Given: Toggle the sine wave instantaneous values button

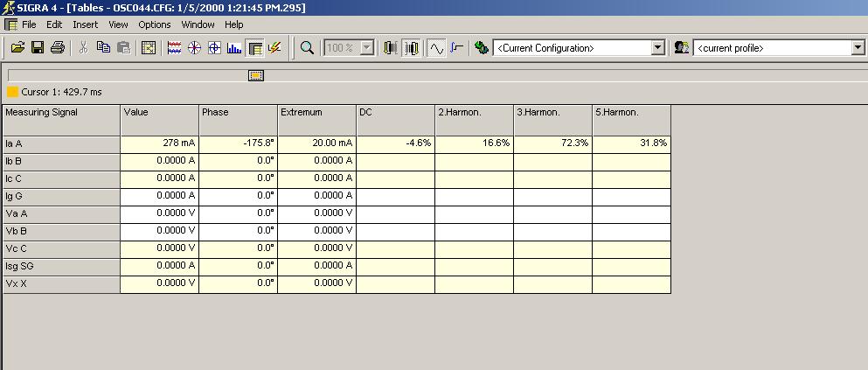Looking at the screenshot, I should click(437, 47).
